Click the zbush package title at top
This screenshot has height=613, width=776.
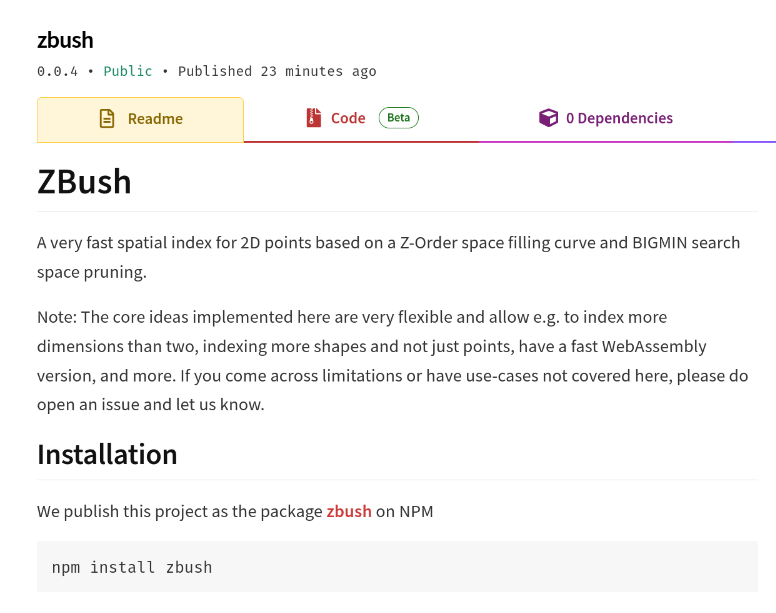pyautogui.click(x=65, y=40)
